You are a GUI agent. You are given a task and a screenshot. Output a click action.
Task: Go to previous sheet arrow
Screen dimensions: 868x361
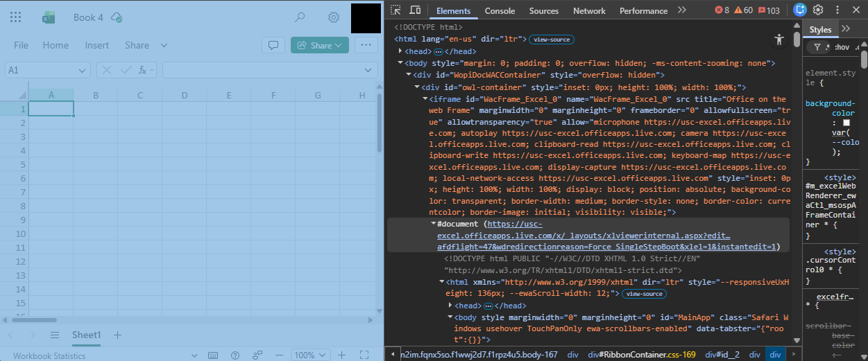(x=11, y=335)
